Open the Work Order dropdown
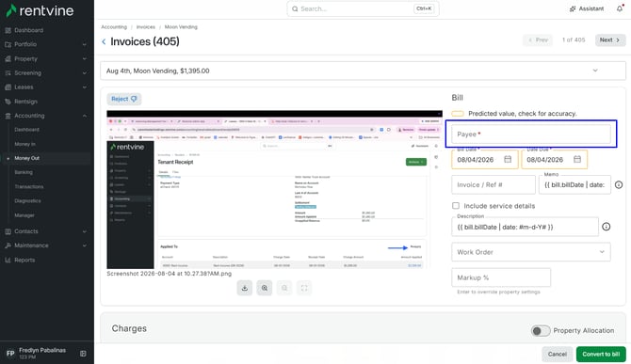Screen dimensions: 631x364 click(x=531, y=252)
